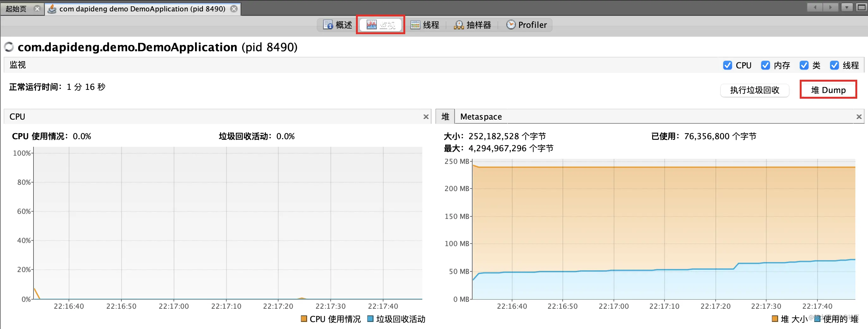
Task: Open the 线程 threads tab icon
Action: pos(415,25)
